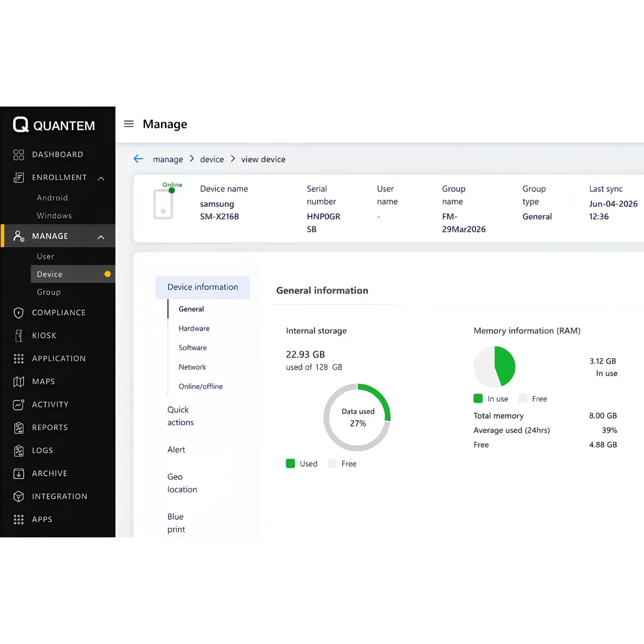Click the Kiosk icon
The height and width of the screenshot is (644, 644).
pyautogui.click(x=18, y=336)
